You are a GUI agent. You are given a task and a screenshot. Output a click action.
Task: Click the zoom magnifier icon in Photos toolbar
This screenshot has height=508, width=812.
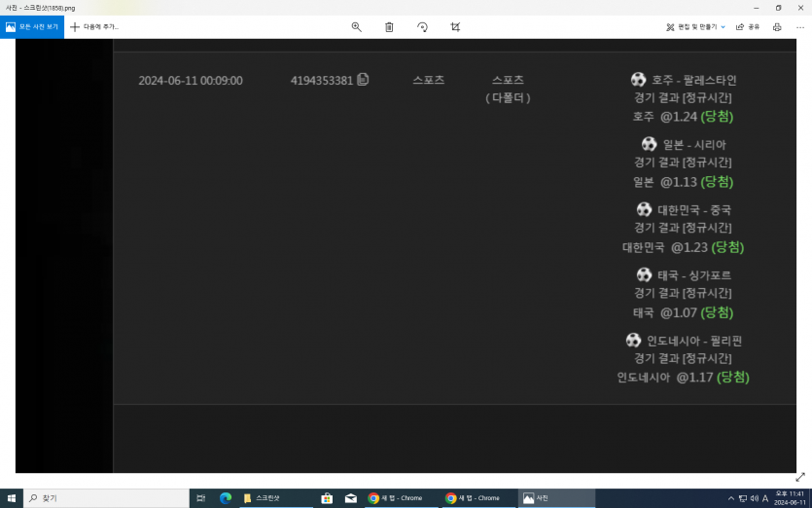click(356, 27)
